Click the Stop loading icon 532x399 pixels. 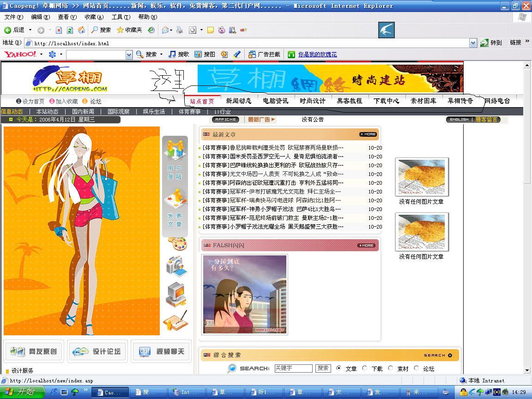[59, 30]
